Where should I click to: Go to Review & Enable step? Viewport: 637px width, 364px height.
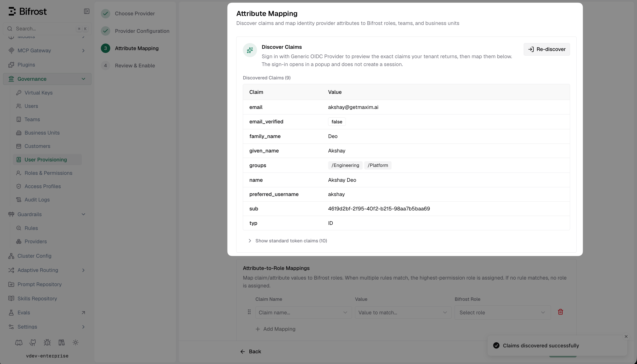coord(128,65)
